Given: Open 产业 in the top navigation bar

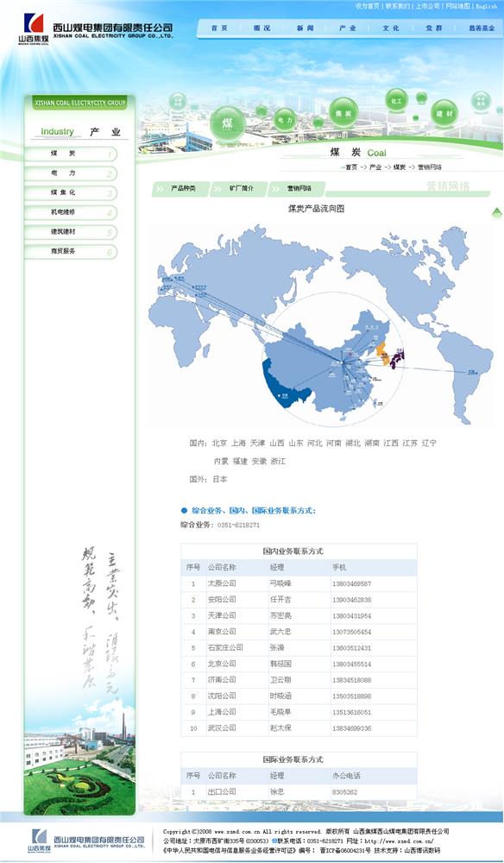Looking at the screenshot, I should click(x=348, y=28).
